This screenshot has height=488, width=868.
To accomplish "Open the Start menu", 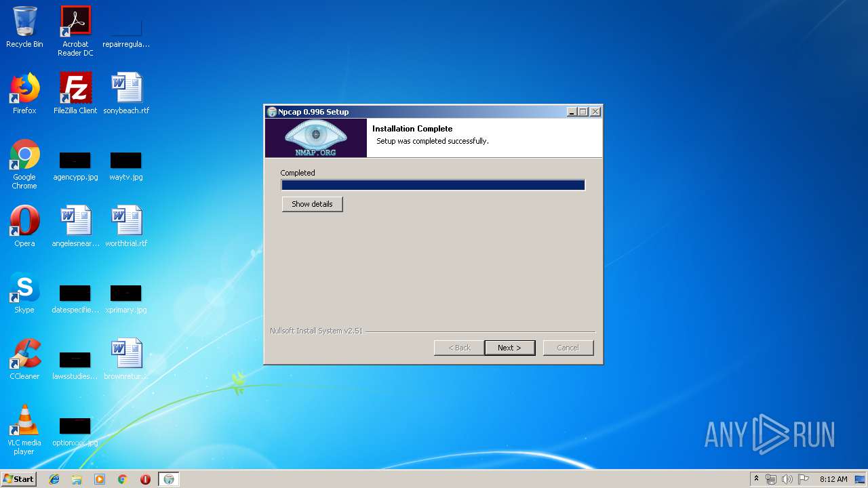I will (x=18, y=479).
